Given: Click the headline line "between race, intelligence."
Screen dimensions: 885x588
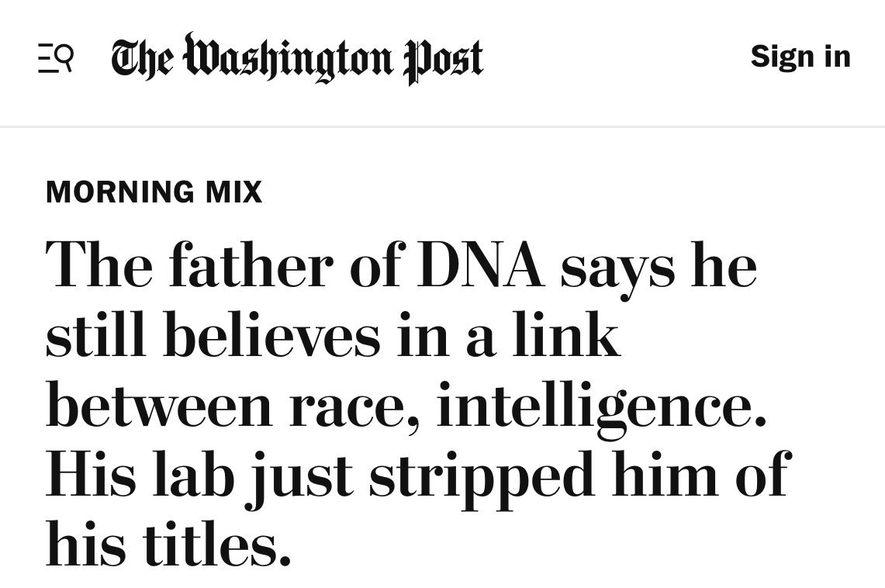Looking at the screenshot, I should (x=406, y=405).
